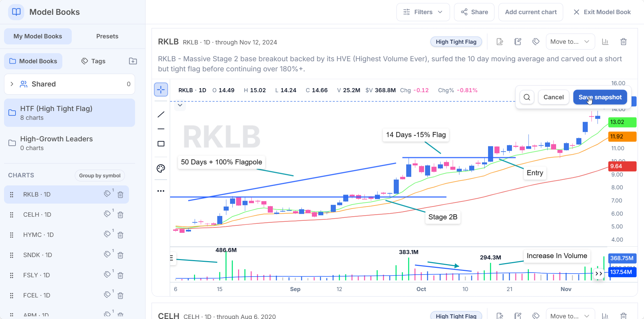Open the High-Growth Leaders folder
The height and width of the screenshot is (319, 644).
pos(69,143)
